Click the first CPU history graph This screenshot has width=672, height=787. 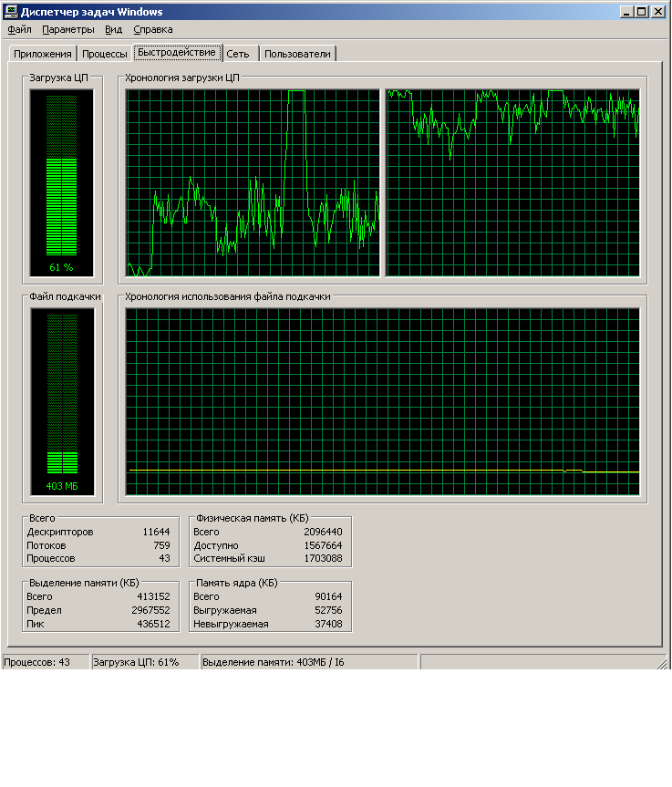[253, 182]
